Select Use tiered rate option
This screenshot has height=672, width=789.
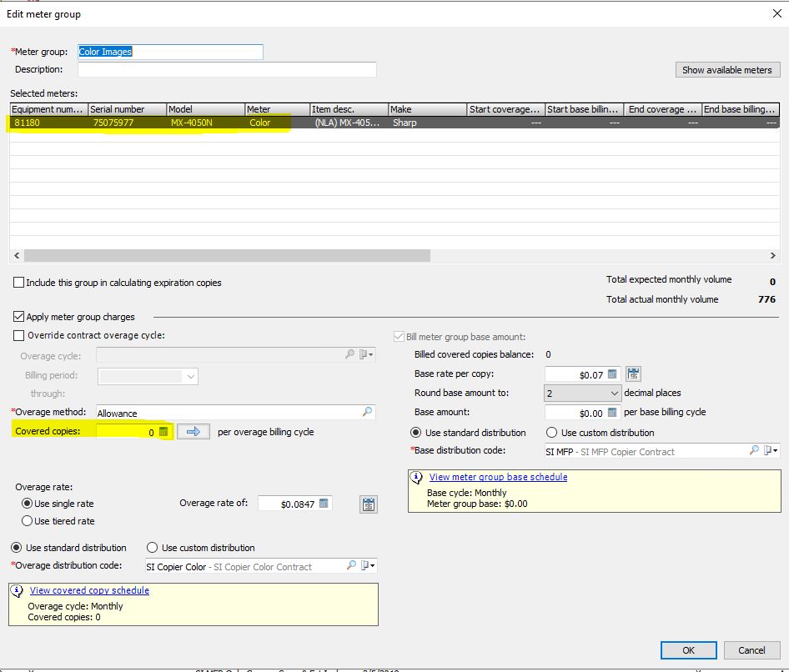28,520
